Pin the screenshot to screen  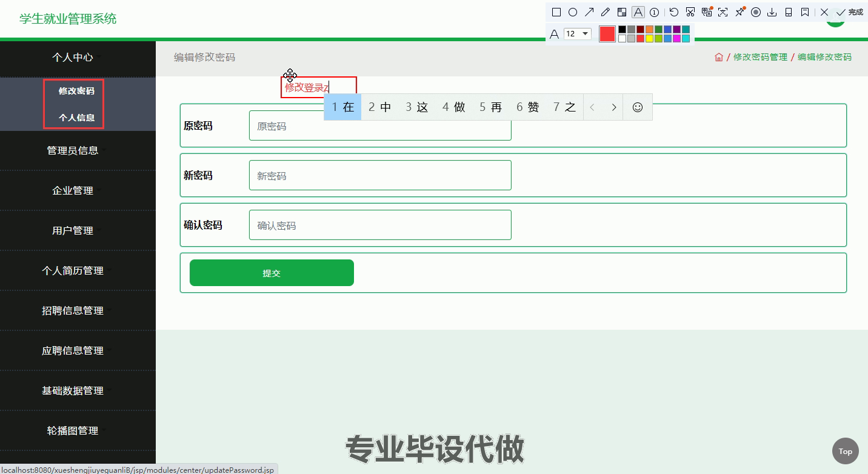(739, 12)
